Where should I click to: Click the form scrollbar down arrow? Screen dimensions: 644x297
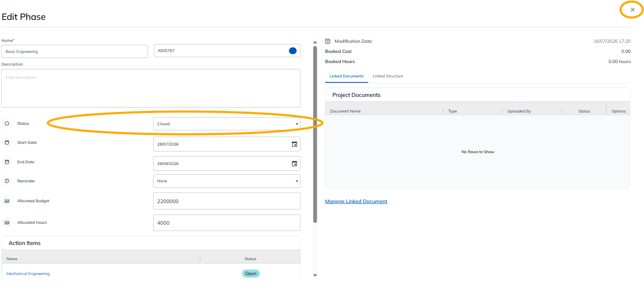(x=315, y=275)
